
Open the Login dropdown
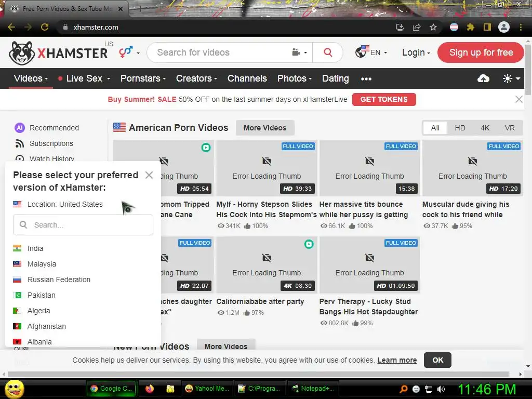[416, 52]
